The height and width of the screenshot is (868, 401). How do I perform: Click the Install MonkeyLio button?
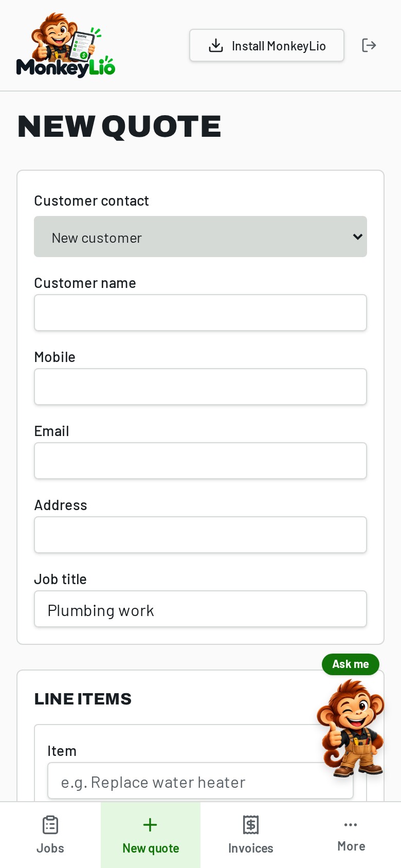point(267,45)
